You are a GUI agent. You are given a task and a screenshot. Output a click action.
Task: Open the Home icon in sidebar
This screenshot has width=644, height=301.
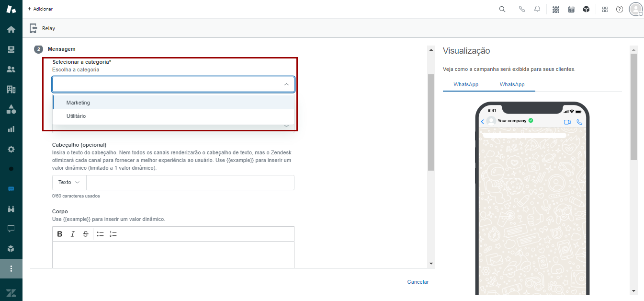[x=11, y=30]
